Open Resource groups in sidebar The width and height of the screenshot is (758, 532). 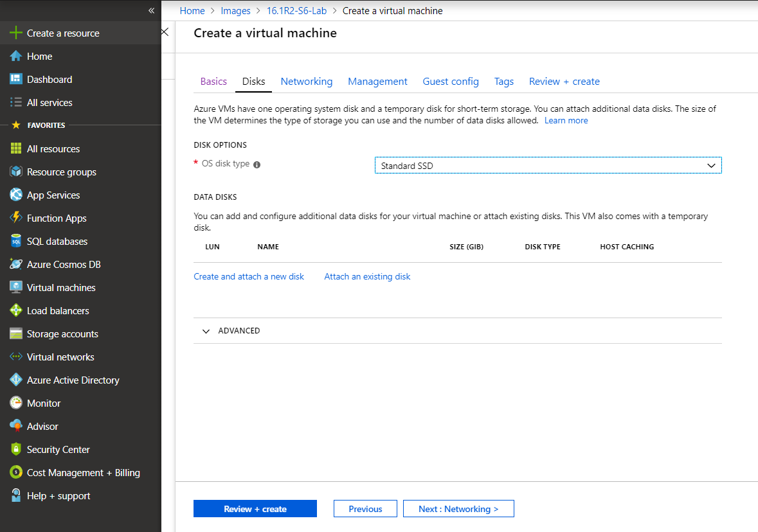point(80,172)
